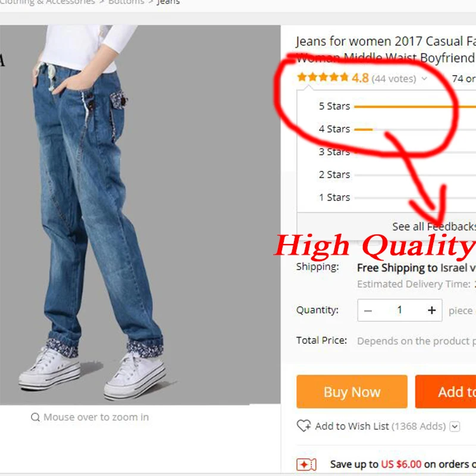476x476 pixels.
Task: Open the wish list dropdown arrow
Action: point(455,427)
